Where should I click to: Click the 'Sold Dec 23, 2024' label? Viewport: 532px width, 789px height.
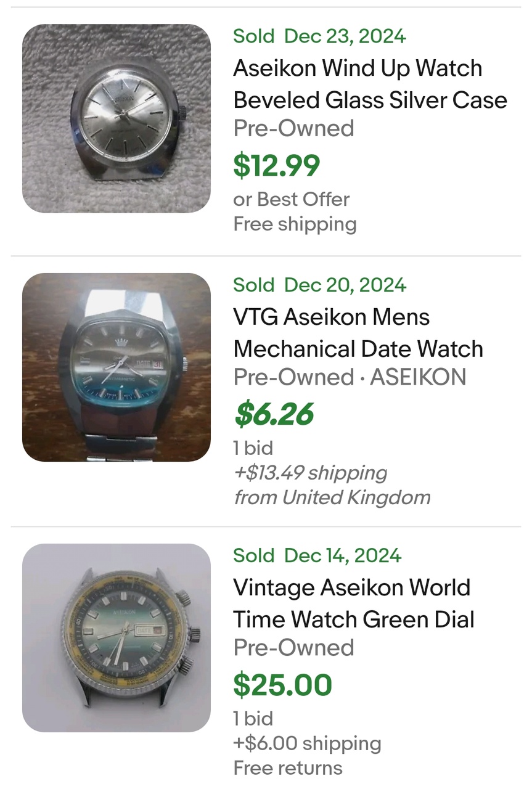coord(319,36)
